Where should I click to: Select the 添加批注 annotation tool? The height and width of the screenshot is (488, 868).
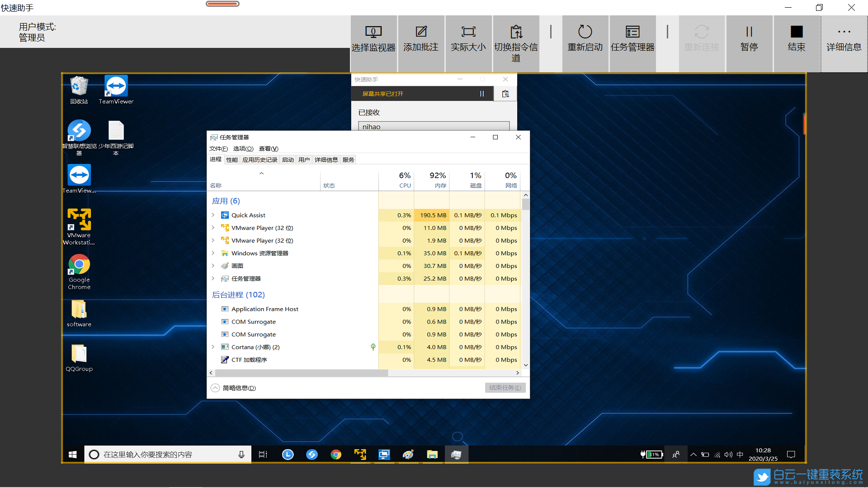421,43
